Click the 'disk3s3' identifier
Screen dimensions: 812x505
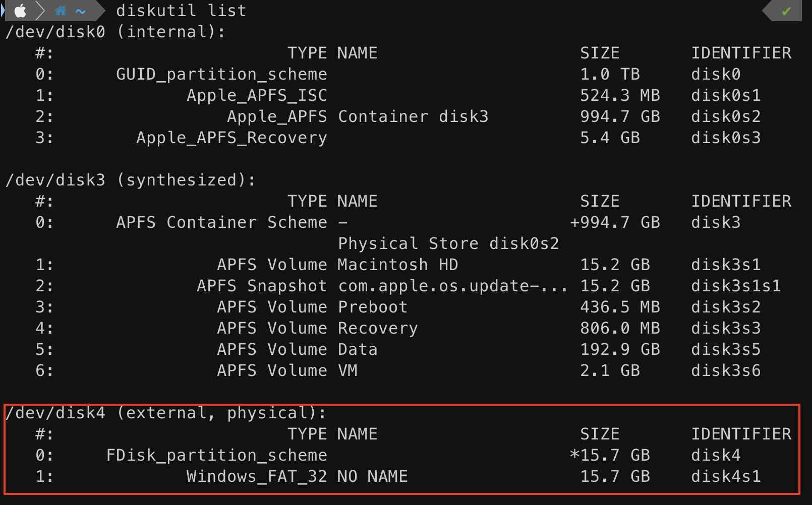[726, 328]
